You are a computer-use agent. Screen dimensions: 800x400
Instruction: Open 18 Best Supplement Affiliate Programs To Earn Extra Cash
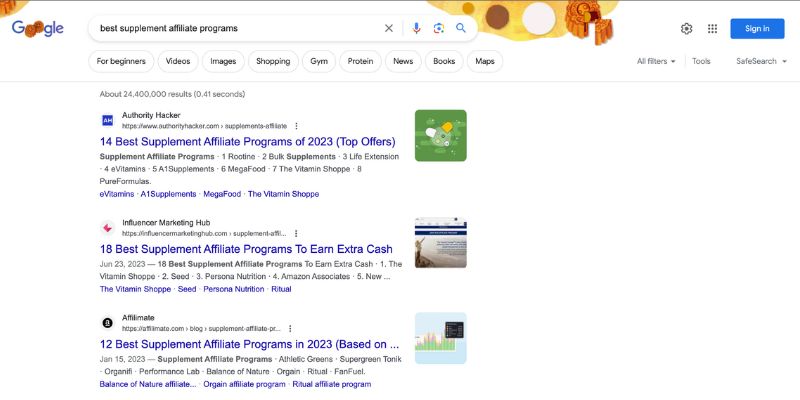[x=246, y=249]
